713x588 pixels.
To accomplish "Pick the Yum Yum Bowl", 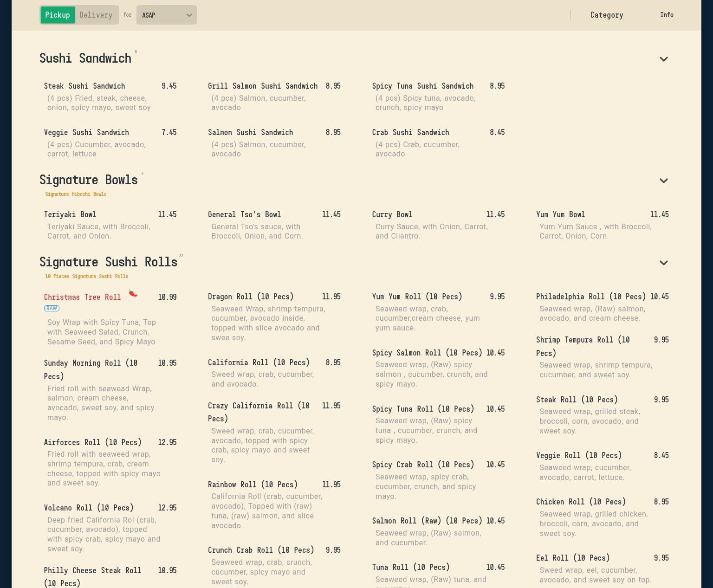I will [x=560, y=214].
